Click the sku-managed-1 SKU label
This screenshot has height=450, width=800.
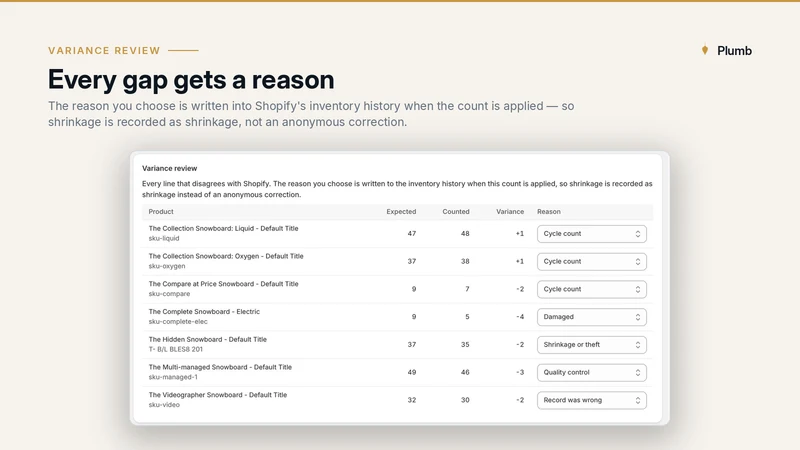click(173, 377)
